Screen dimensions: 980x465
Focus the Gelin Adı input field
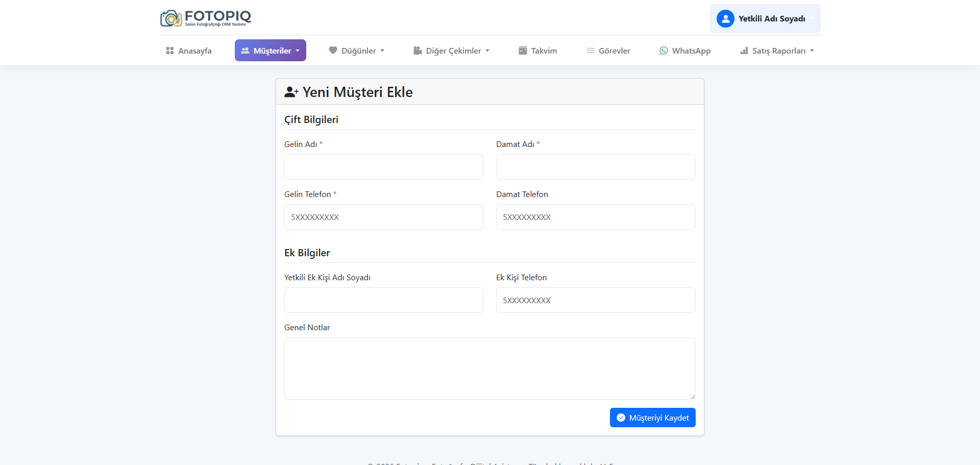point(384,167)
